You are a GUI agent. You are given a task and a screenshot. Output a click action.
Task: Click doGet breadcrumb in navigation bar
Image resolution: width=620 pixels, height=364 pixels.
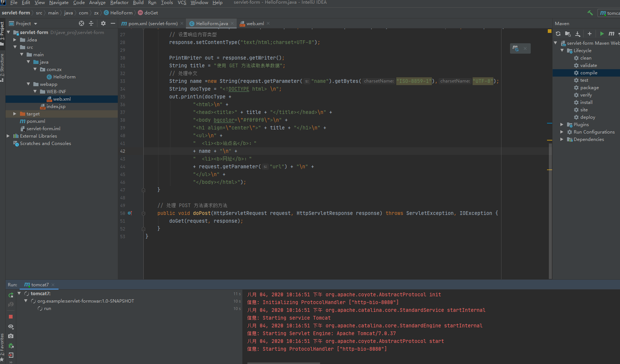click(x=148, y=13)
